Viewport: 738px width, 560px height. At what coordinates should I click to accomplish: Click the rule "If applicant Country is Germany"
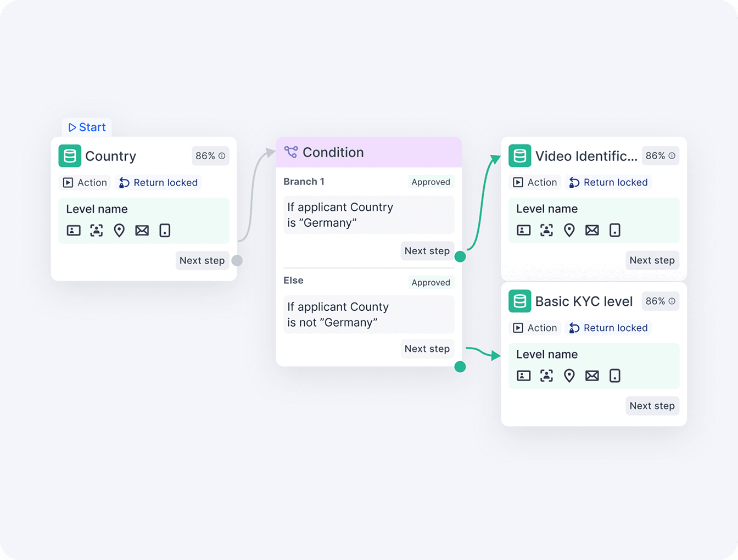pos(369,215)
